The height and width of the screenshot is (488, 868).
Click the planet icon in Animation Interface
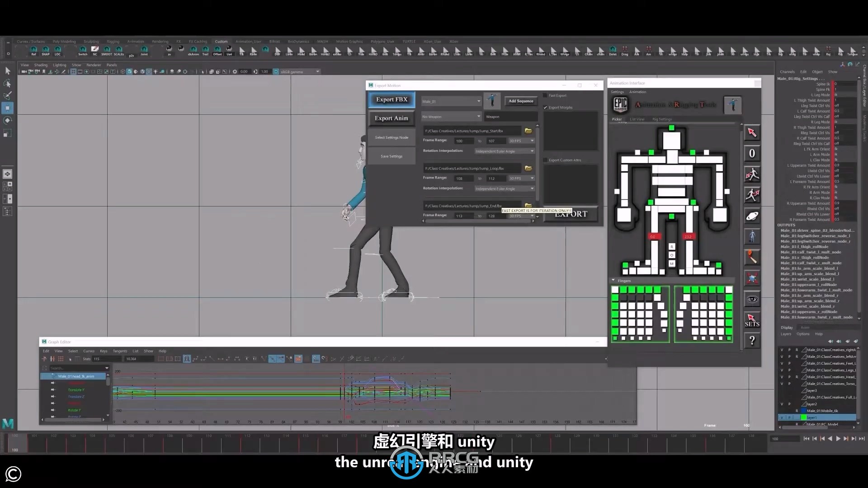coord(752,216)
